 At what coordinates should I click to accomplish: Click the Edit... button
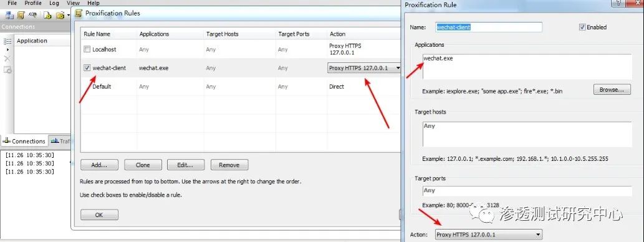(x=186, y=165)
